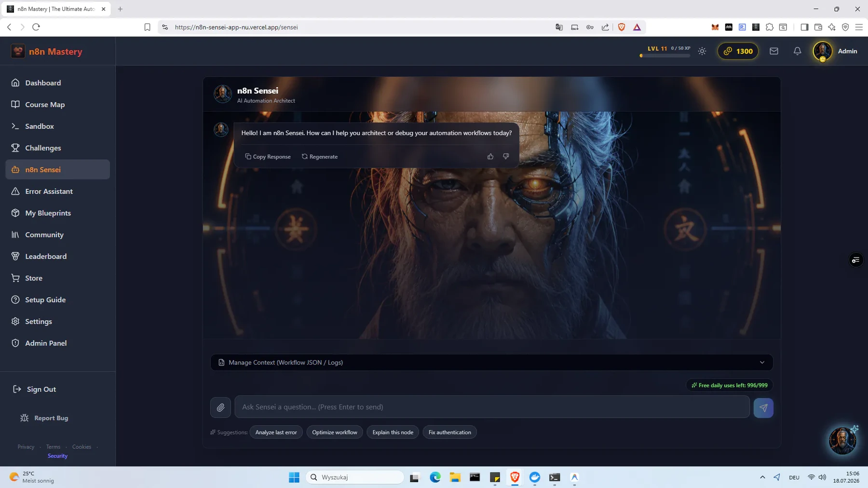Open the Store page
The image size is (868, 488).
pyautogui.click(x=58, y=278)
